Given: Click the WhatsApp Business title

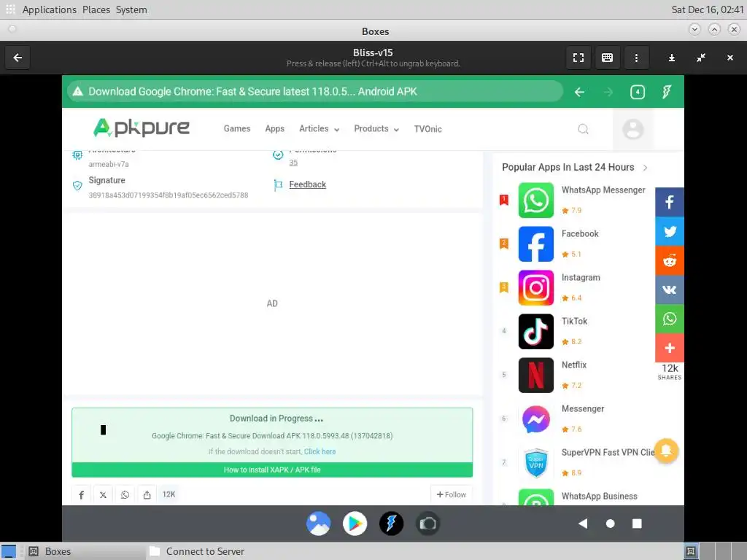Looking at the screenshot, I should pyautogui.click(x=600, y=496).
